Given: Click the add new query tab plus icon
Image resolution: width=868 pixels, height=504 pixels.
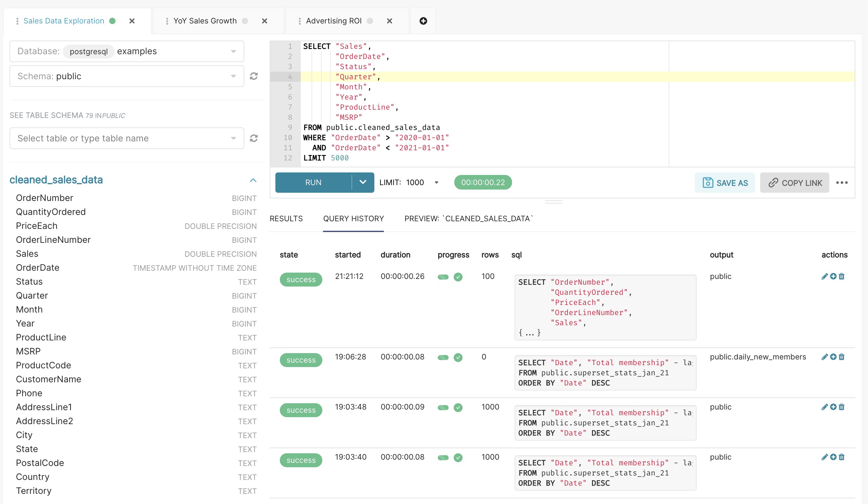Looking at the screenshot, I should coord(423,21).
